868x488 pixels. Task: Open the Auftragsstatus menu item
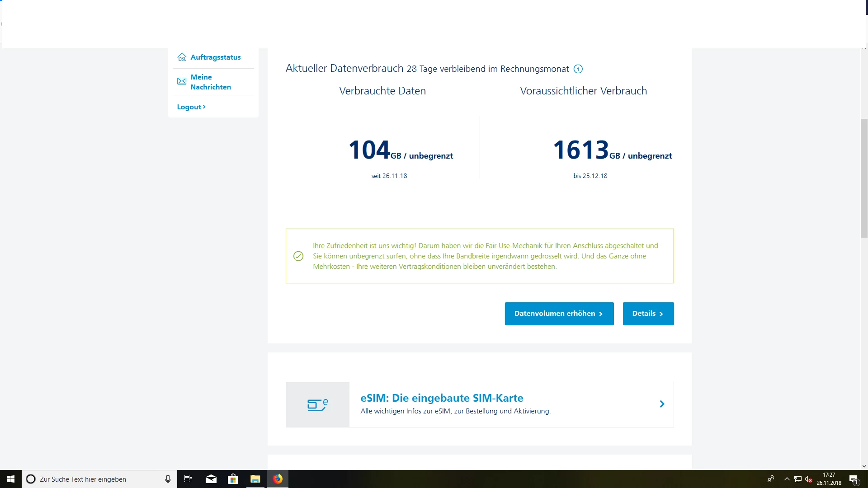[x=215, y=57]
